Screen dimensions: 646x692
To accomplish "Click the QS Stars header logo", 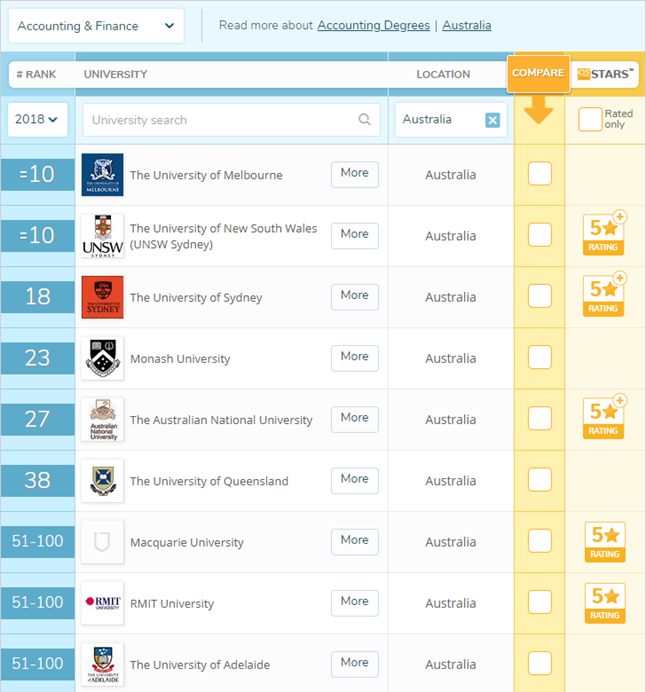I will coord(605,74).
